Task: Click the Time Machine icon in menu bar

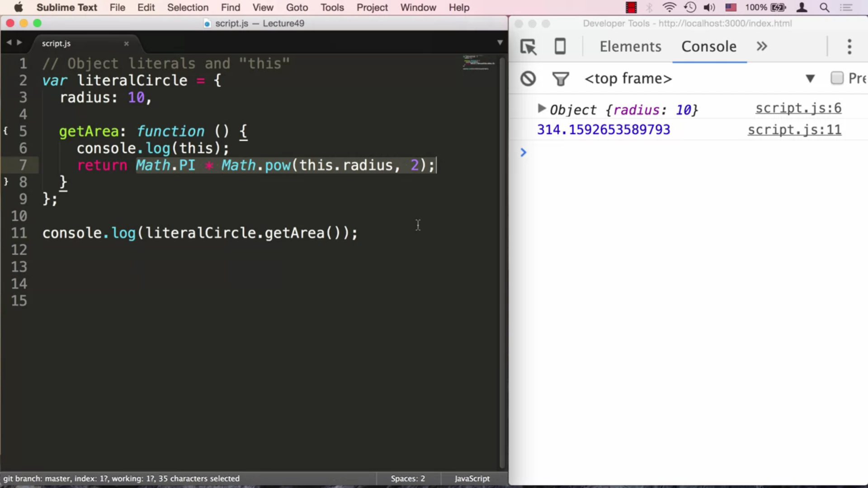Action: pos(690,7)
